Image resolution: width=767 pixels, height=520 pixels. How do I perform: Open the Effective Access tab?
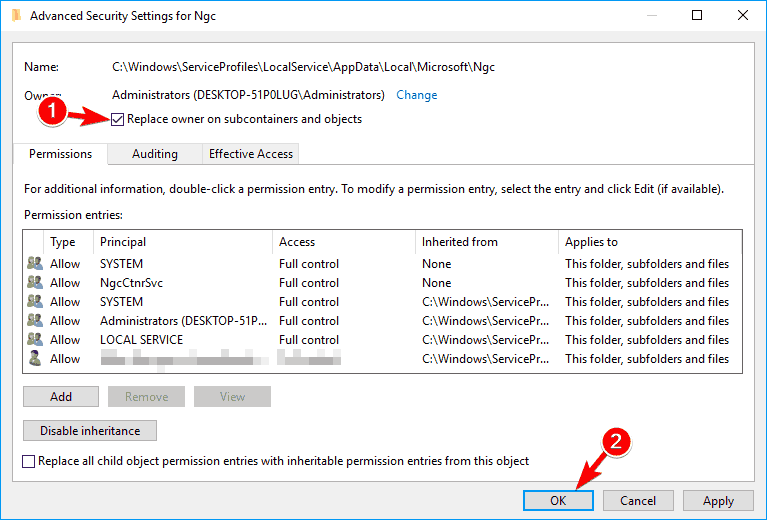(x=251, y=154)
